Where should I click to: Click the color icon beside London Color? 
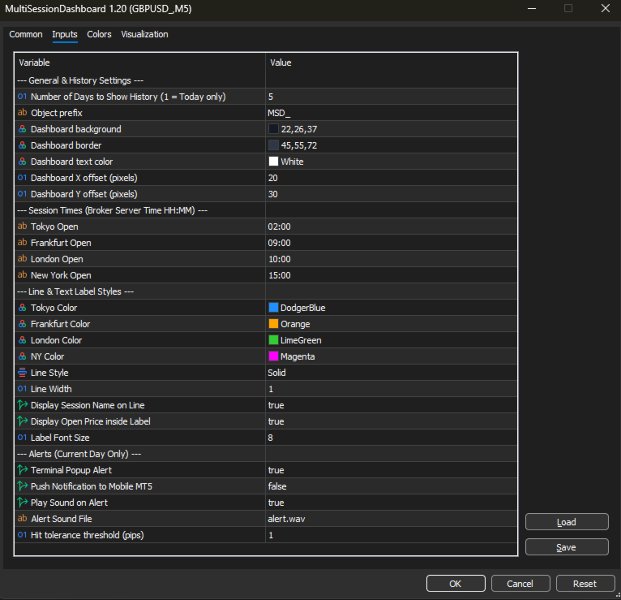click(x=22, y=340)
